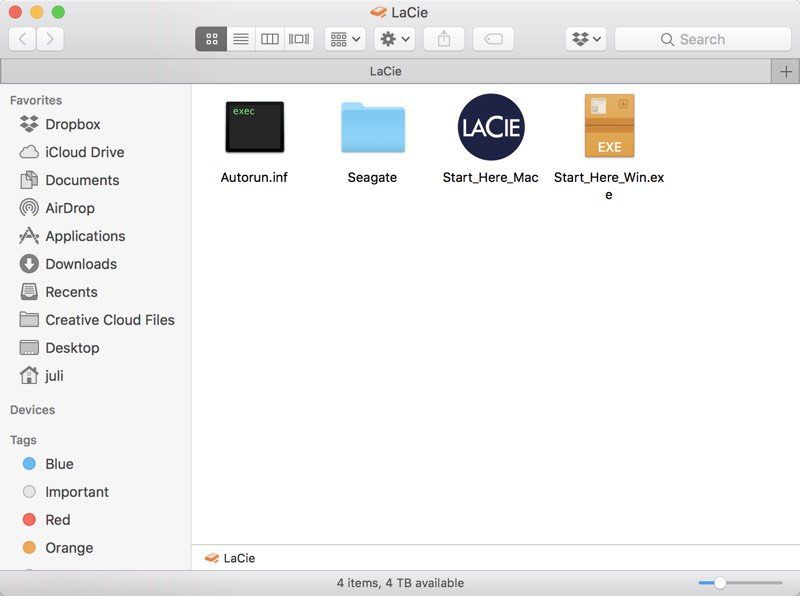This screenshot has height=596, width=800.
Task: Click the Autorun.inf file name
Action: (x=254, y=178)
